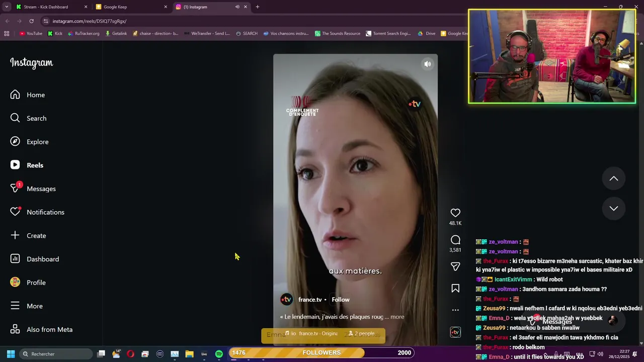This screenshot has width=644, height=362.
Task: Click the Instagram logo wordmark
Action: 31,63
